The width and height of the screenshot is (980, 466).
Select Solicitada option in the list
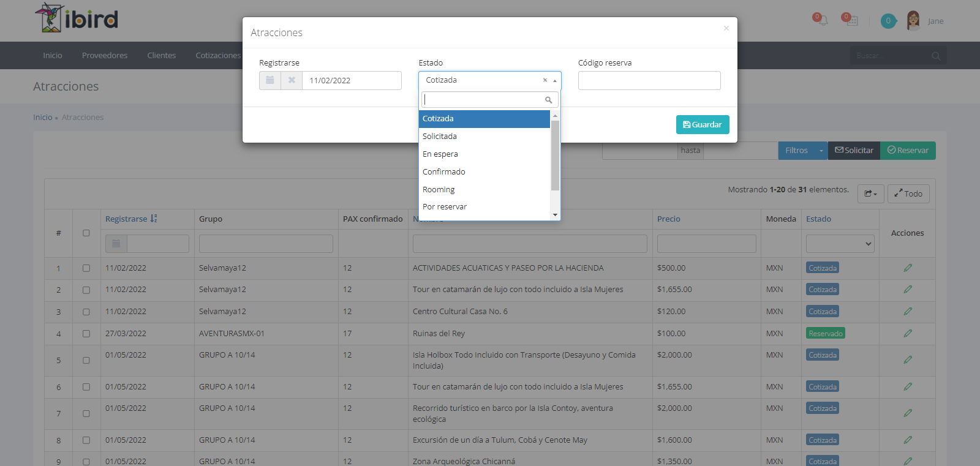click(x=484, y=137)
